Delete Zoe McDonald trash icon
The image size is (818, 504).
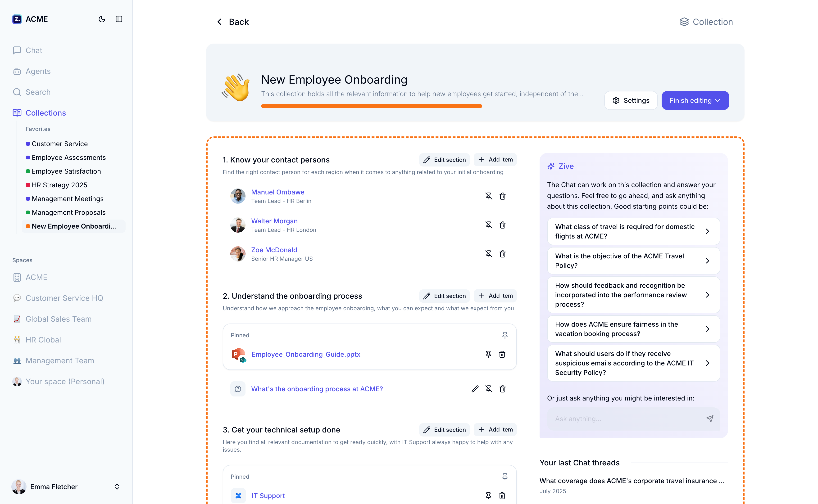502,254
